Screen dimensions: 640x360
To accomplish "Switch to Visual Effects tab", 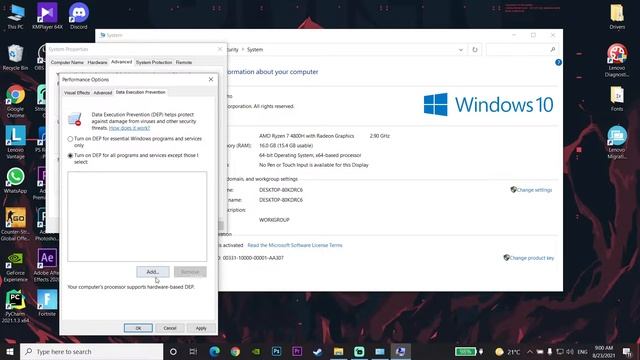I will pyautogui.click(x=77, y=93).
